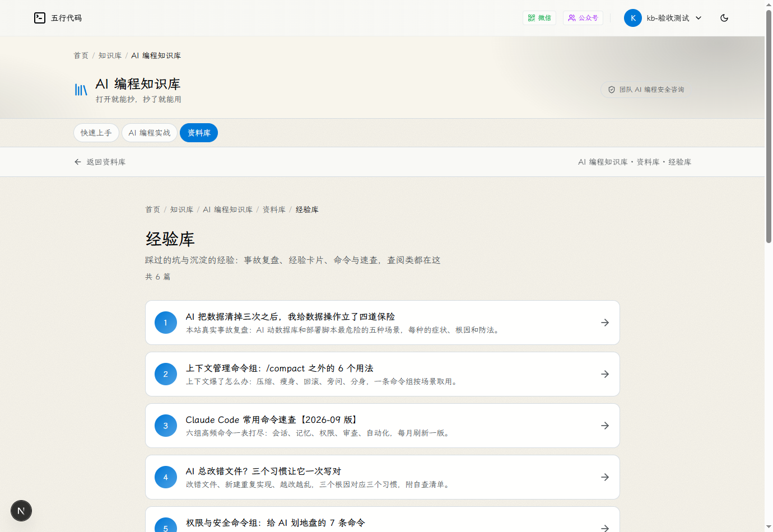
Task: Select the 资料库 tab
Action: tap(199, 133)
